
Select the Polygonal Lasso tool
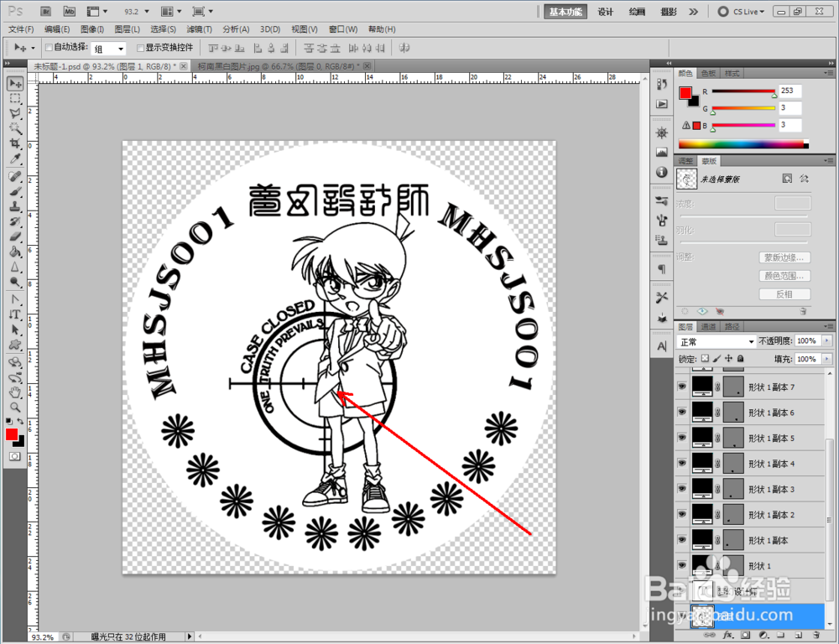[15, 113]
